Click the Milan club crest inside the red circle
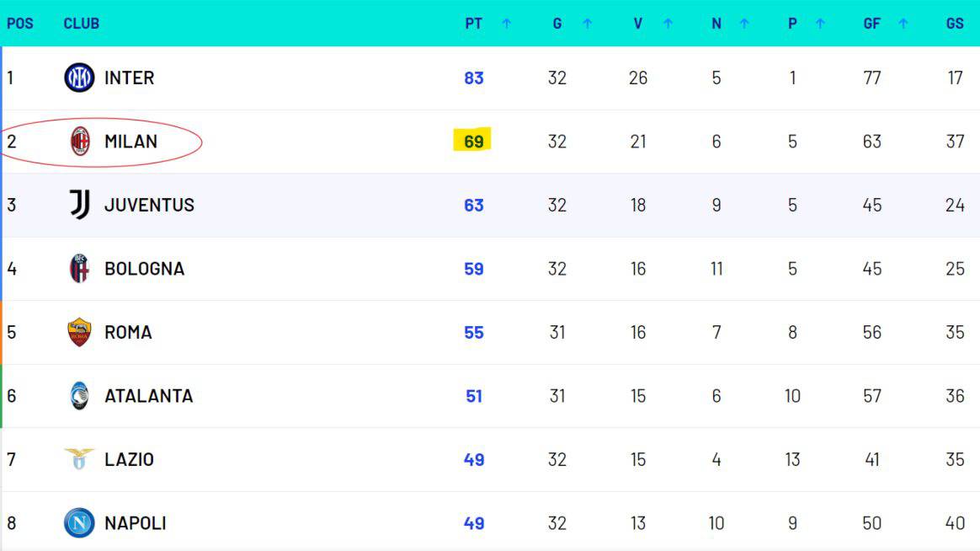 [x=79, y=142]
